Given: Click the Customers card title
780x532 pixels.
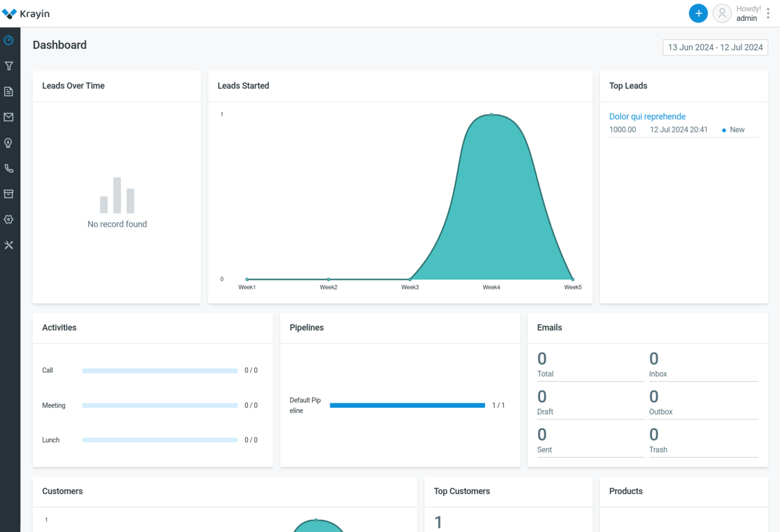Looking at the screenshot, I should click(62, 491).
